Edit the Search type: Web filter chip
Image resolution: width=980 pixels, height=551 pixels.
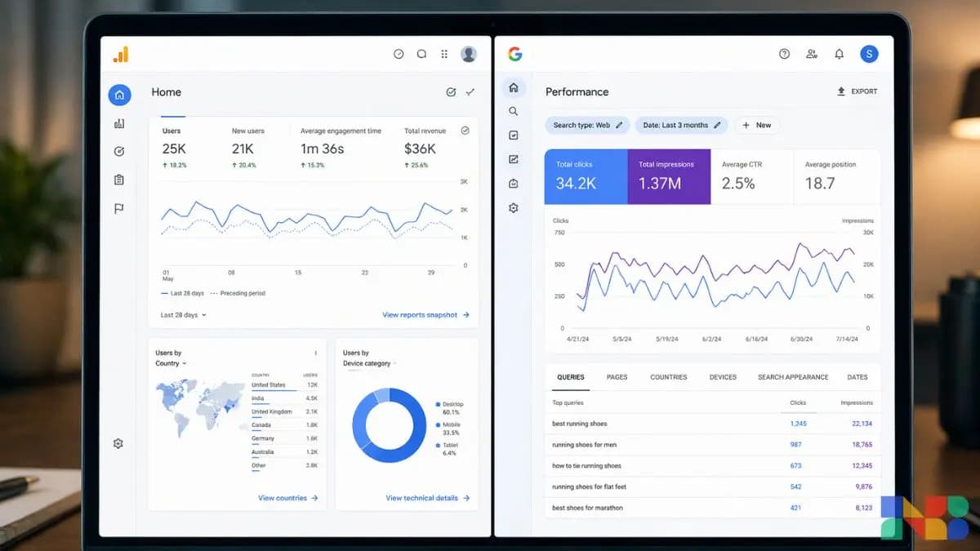[588, 125]
